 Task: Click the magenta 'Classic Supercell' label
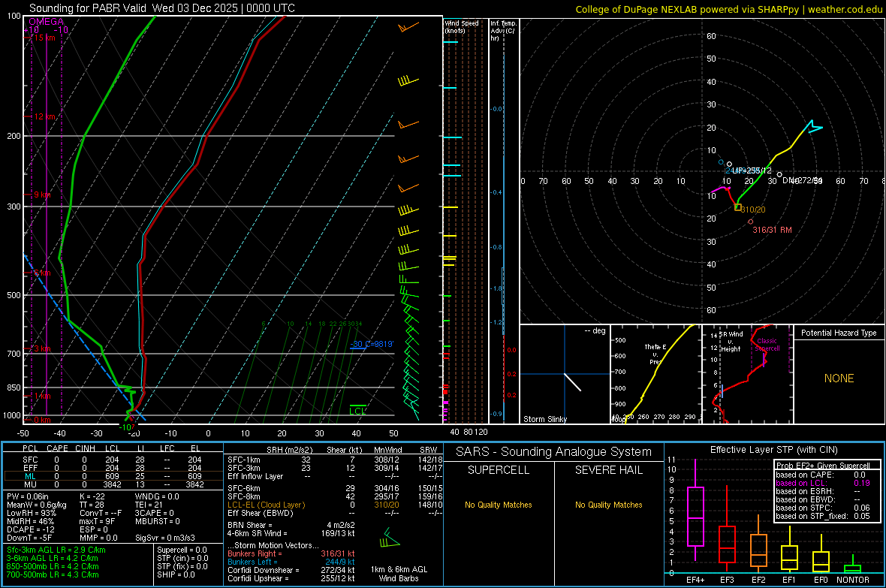click(767, 345)
